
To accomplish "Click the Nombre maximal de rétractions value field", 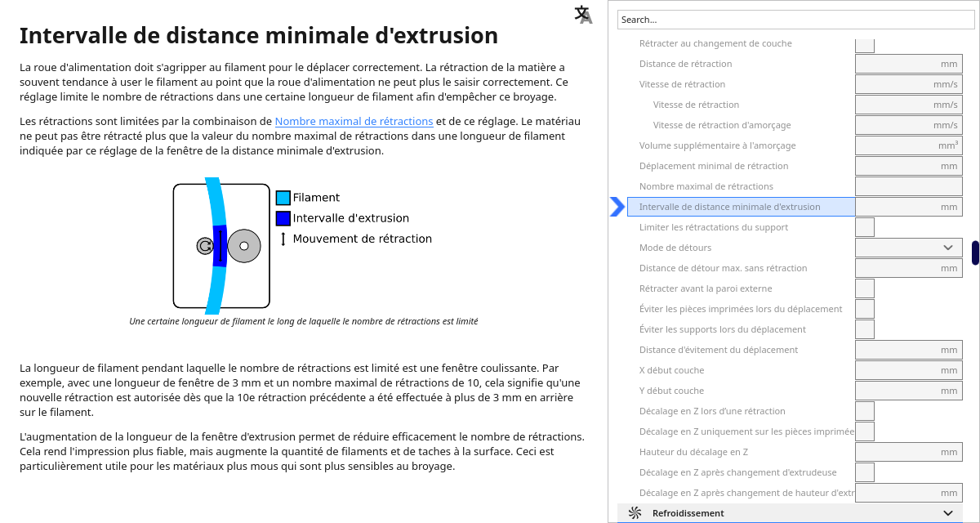I will tap(909, 186).
